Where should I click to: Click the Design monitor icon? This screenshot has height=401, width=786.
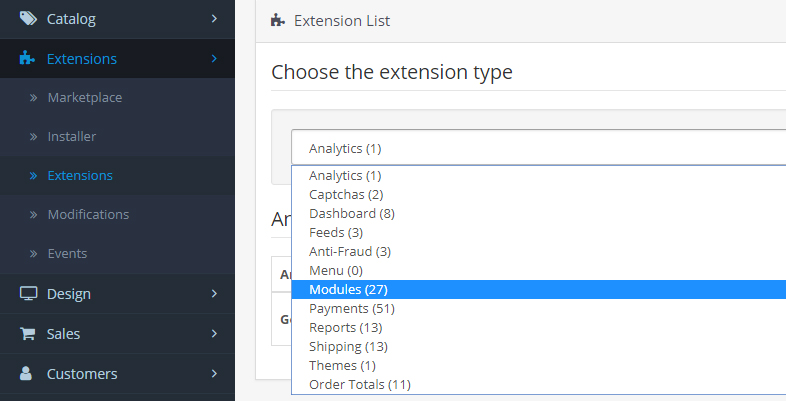tap(28, 294)
